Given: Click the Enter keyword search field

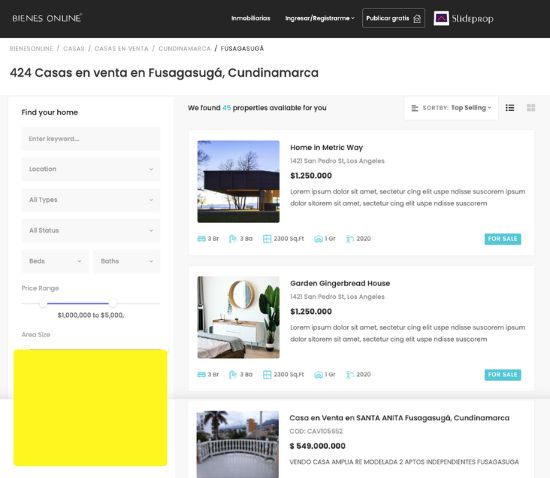Looking at the screenshot, I should click(x=91, y=139).
